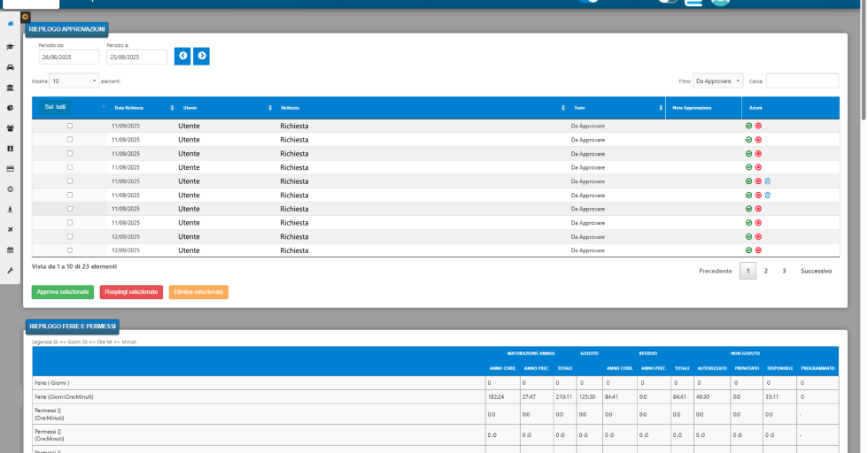This screenshot has height=453, width=868.
Task: Click 'Vista da 1 a 10 di 23 elementi' text
Action: [x=74, y=266]
